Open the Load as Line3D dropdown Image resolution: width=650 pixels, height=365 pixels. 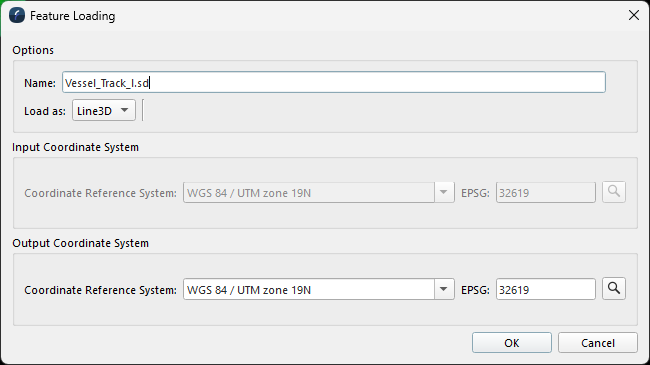104,110
